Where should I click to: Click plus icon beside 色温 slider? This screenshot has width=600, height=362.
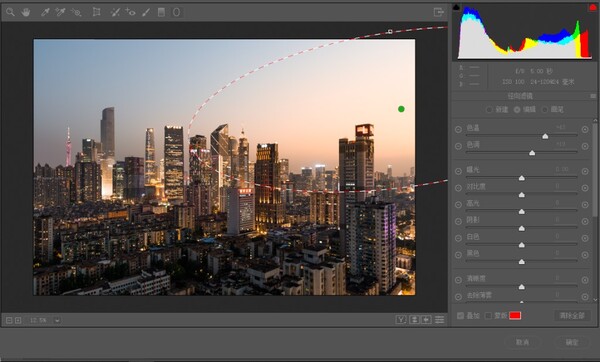click(x=585, y=129)
